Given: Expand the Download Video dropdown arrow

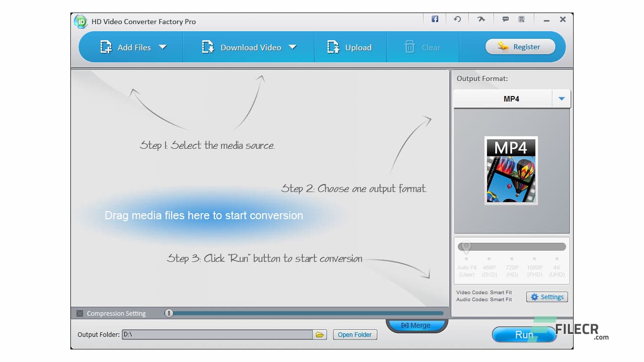Looking at the screenshot, I should [x=293, y=47].
